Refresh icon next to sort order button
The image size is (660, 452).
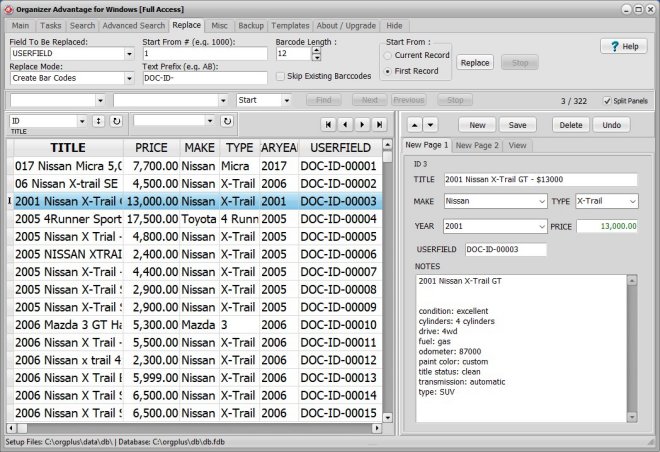tap(116, 121)
